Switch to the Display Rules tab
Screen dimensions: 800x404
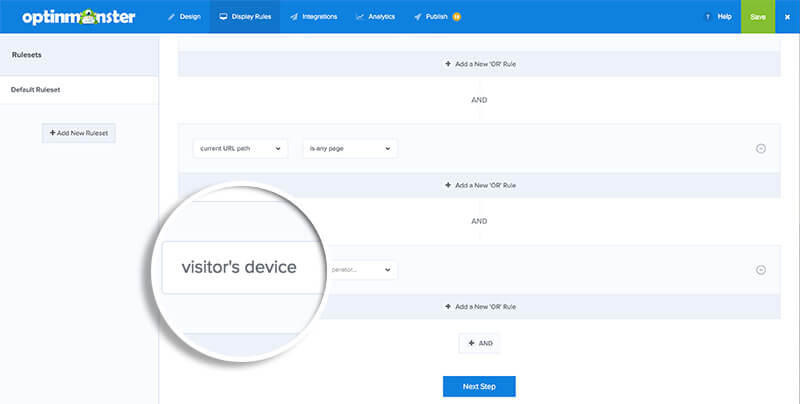[x=245, y=17]
